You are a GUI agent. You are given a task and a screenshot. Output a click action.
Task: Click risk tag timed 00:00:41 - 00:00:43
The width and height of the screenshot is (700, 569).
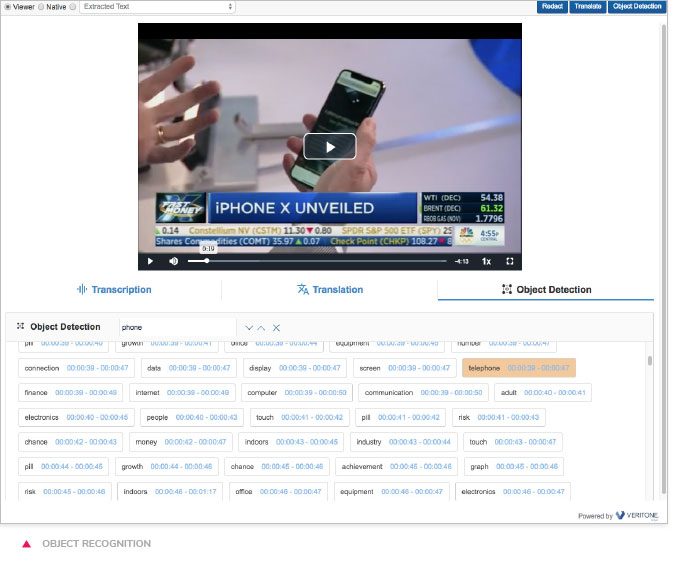(x=499, y=417)
